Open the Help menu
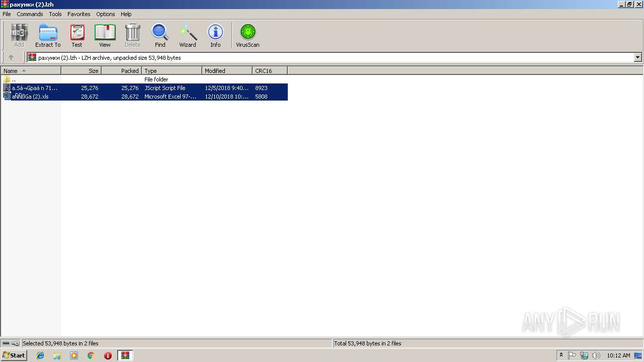 [126, 14]
